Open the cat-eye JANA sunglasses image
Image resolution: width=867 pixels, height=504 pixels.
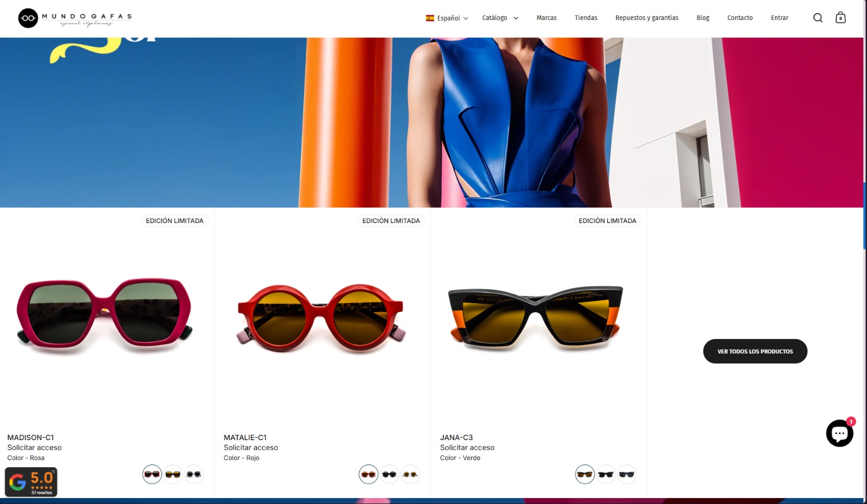pos(535,318)
